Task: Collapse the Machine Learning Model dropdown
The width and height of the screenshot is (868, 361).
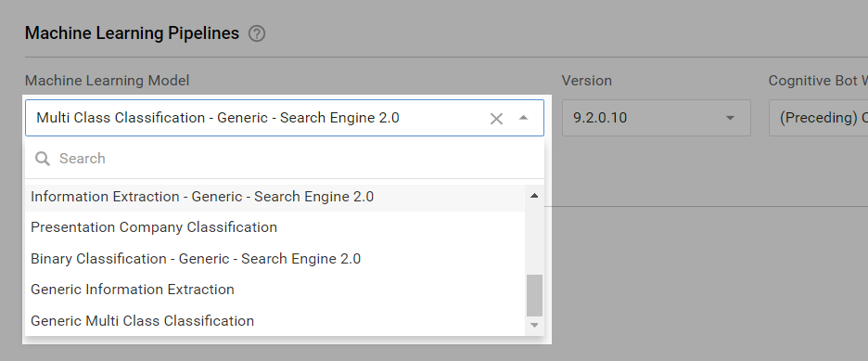Action: point(523,118)
